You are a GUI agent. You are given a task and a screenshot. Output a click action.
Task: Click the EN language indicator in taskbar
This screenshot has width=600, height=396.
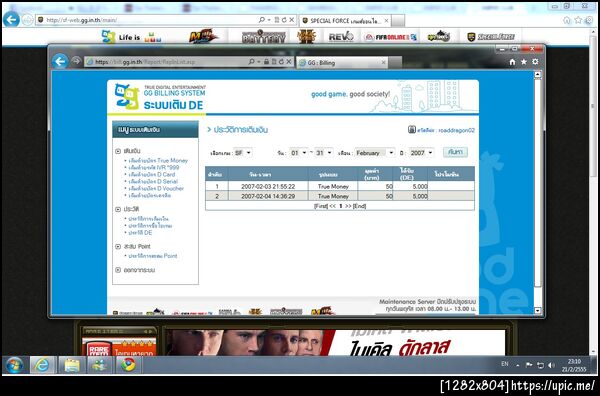point(505,364)
